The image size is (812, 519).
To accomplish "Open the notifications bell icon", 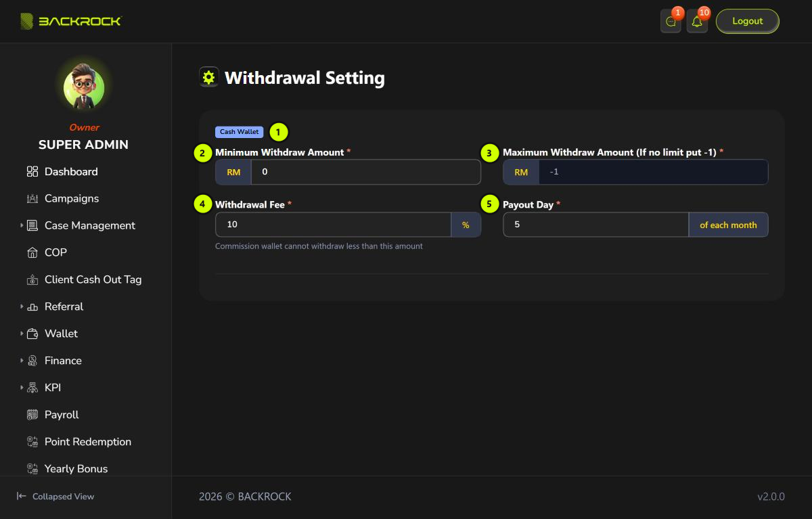I will coord(697,22).
